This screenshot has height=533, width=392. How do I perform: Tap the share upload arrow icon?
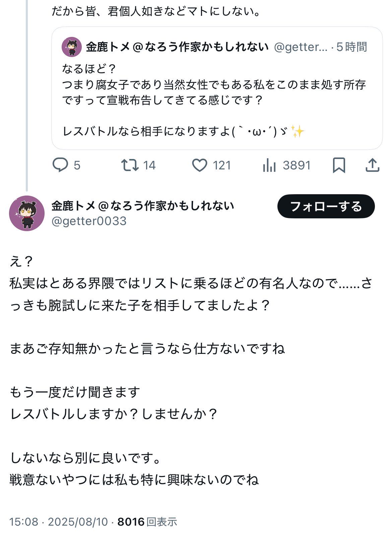click(372, 165)
